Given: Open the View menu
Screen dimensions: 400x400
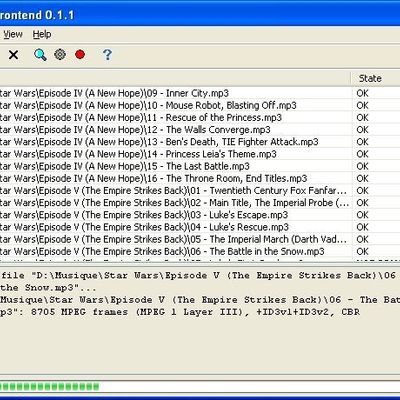Looking at the screenshot, I should coord(13,34).
